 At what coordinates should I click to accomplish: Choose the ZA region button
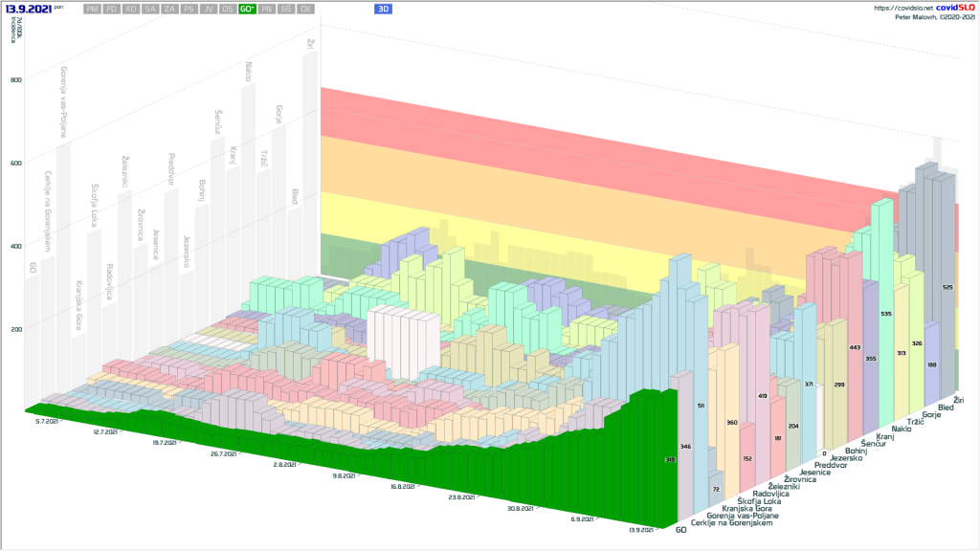[x=169, y=9]
